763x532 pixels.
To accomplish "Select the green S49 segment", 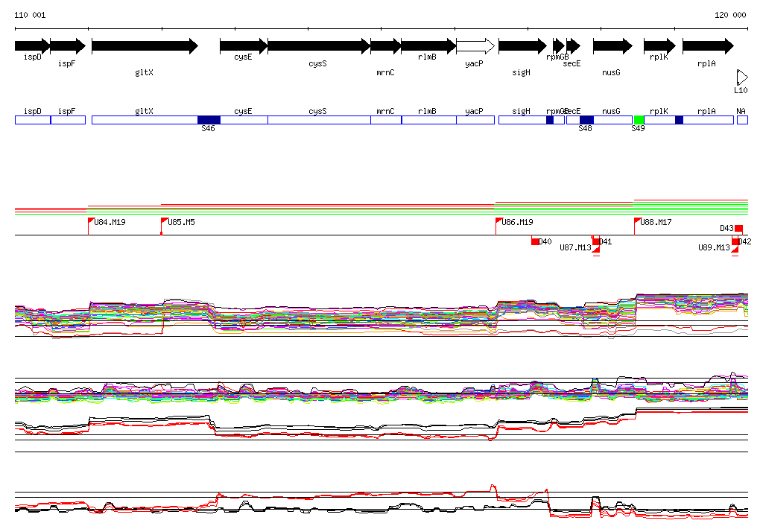I will (639, 120).
